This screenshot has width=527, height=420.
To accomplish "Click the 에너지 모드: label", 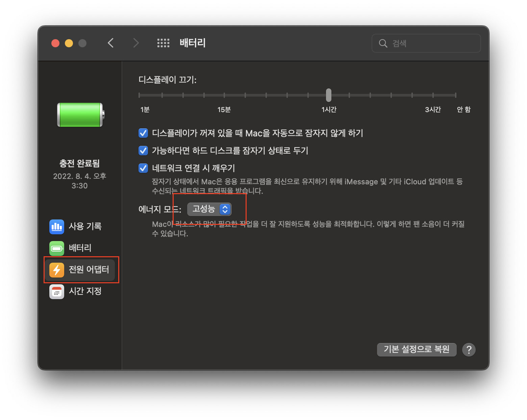I will tap(160, 209).
